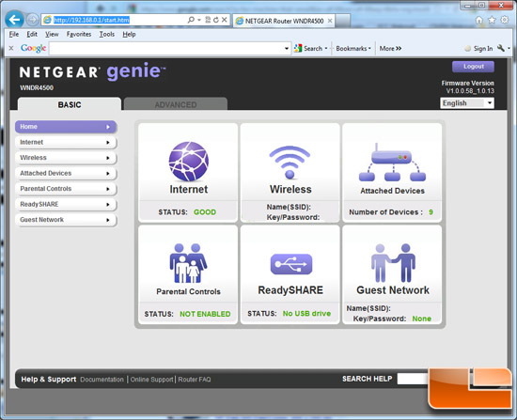Image resolution: width=517 pixels, height=420 pixels.
Task: Close the NETGEAR Router WNDR4500 tab
Action: 330,21
